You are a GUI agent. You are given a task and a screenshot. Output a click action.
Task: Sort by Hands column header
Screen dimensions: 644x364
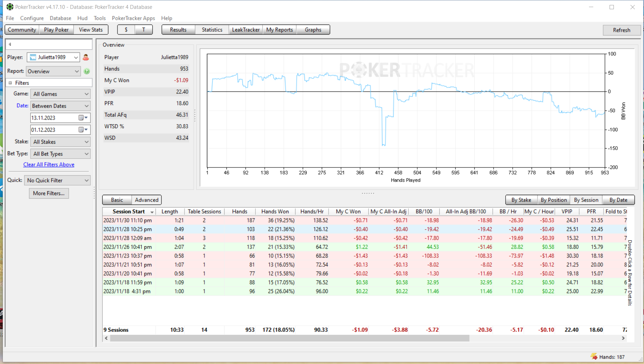(x=240, y=211)
